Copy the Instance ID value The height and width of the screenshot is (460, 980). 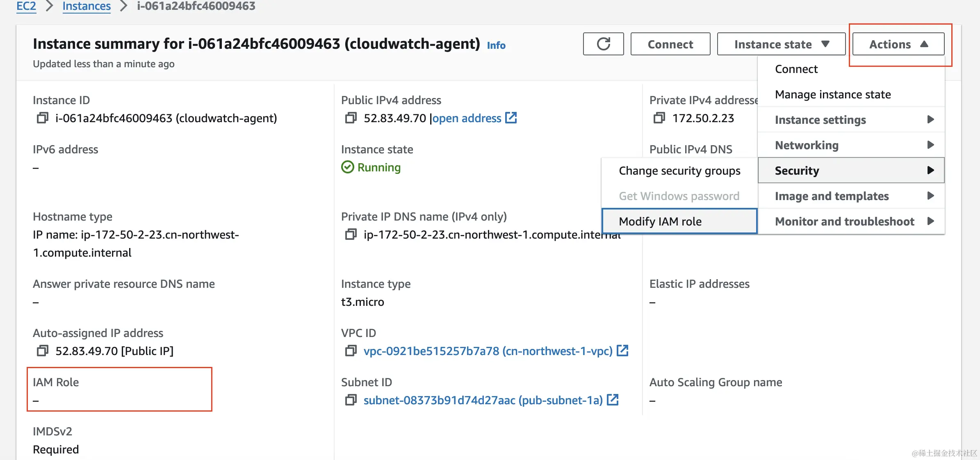pos(42,118)
